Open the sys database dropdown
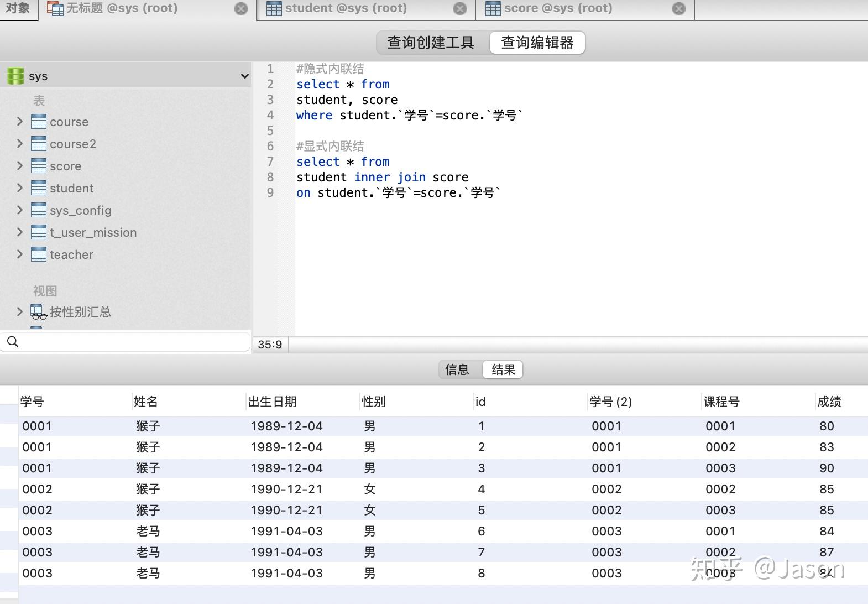 (x=244, y=76)
